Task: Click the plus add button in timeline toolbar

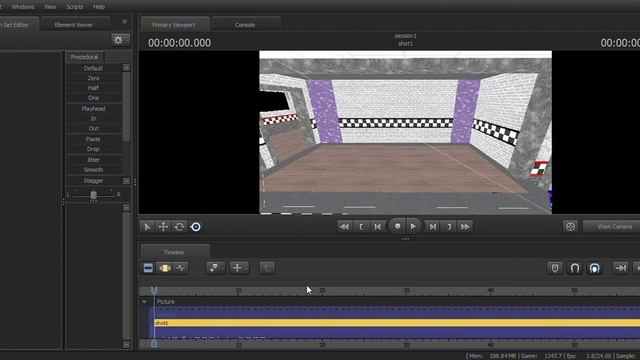Action: pyautogui.click(x=239, y=268)
